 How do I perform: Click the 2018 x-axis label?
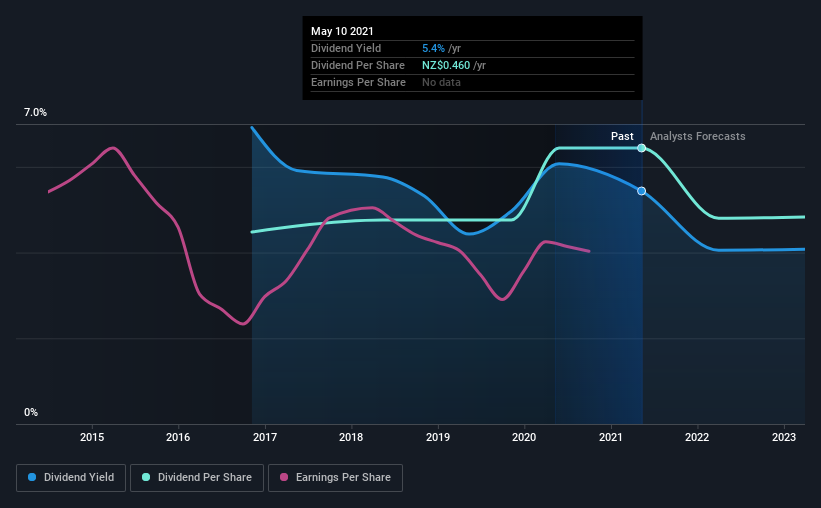[x=351, y=437]
